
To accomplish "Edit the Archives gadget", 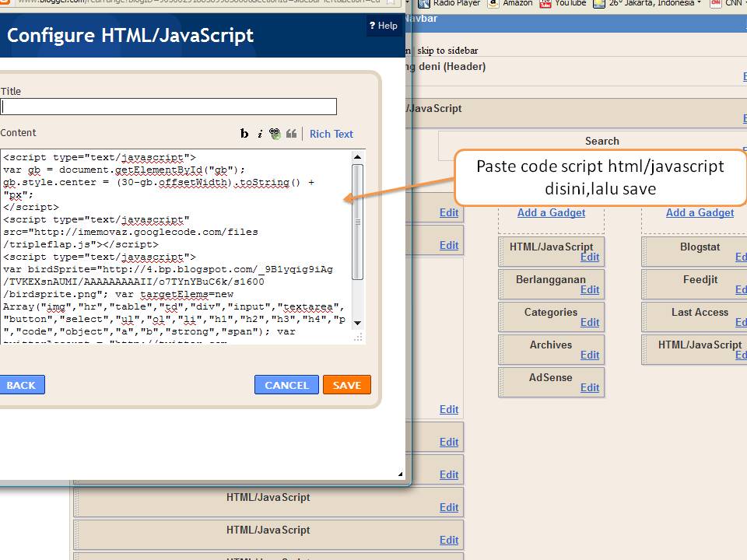I will [590, 355].
